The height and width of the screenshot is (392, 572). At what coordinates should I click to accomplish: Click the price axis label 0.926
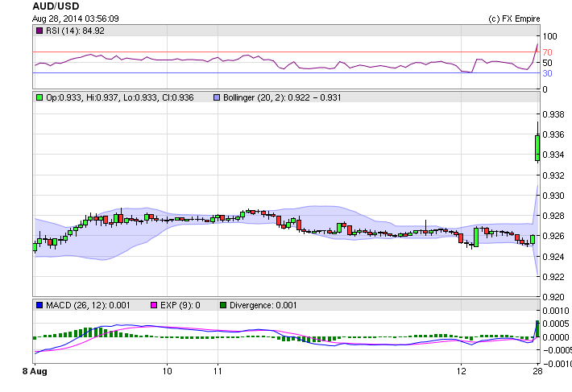(553, 236)
